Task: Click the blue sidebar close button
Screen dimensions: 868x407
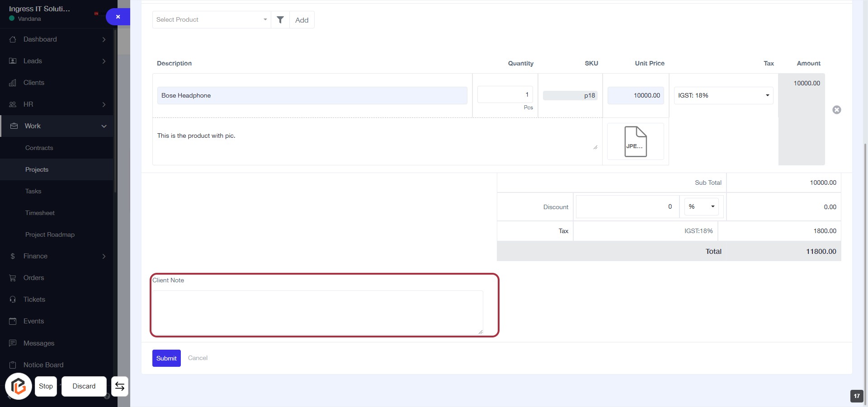Action: pyautogui.click(x=118, y=17)
